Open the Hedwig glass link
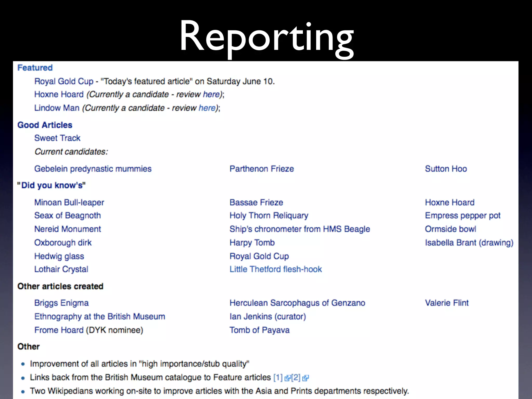 (x=59, y=256)
